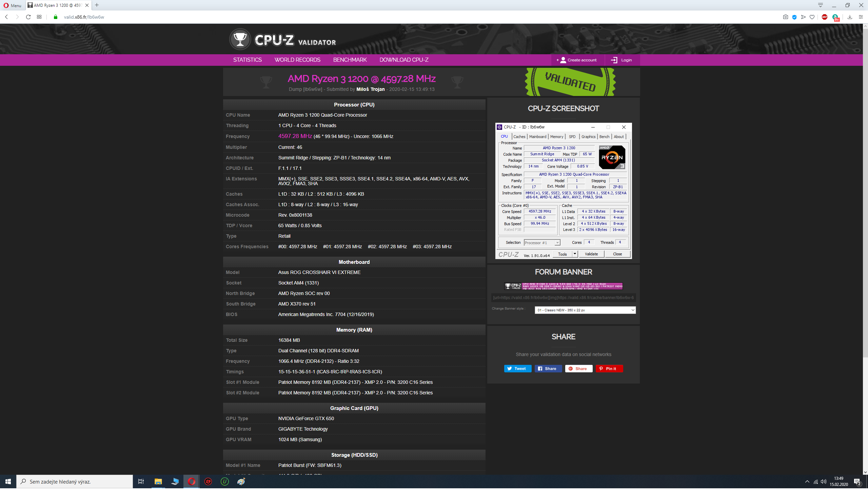Select the forum banner BBCode text field
The height and width of the screenshot is (491, 868).
tap(564, 298)
